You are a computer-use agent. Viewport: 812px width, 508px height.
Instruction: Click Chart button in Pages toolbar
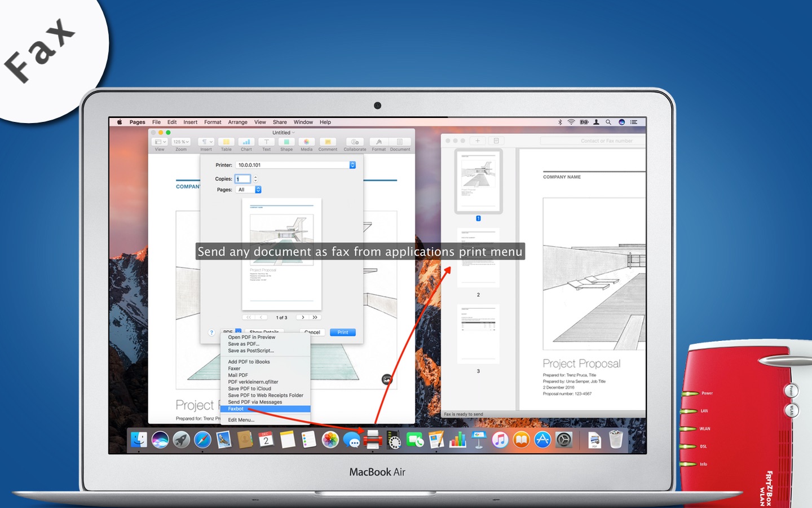[x=246, y=144]
